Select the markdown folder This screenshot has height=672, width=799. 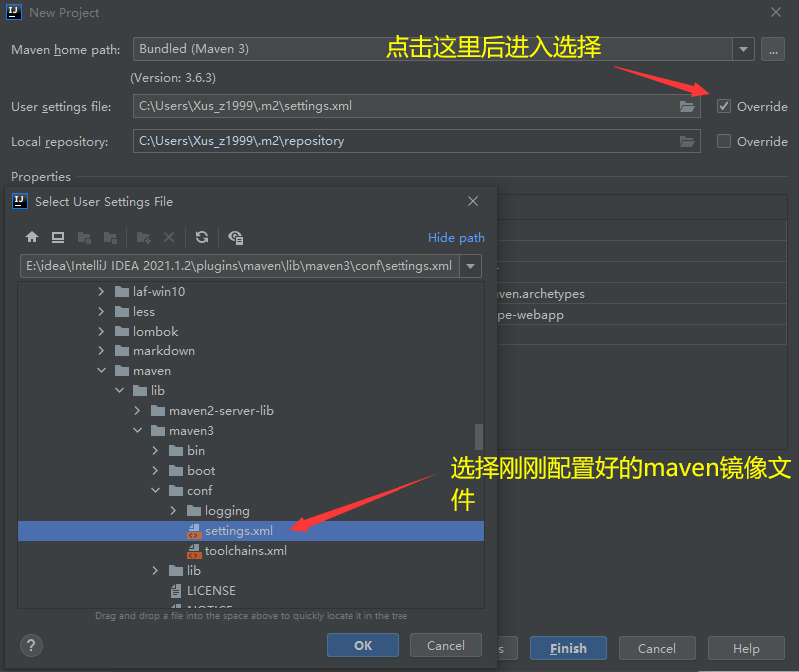click(x=163, y=351)
